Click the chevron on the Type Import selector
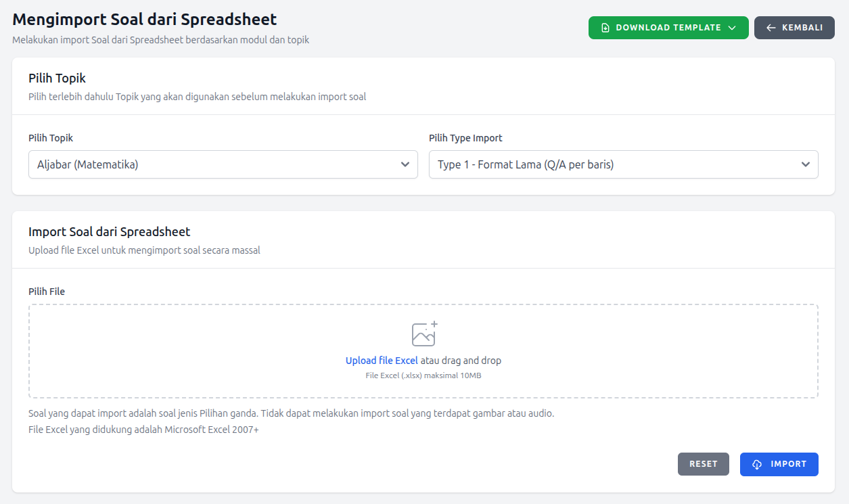Screen dimensions: 849x504 click(x=806, y=164)
